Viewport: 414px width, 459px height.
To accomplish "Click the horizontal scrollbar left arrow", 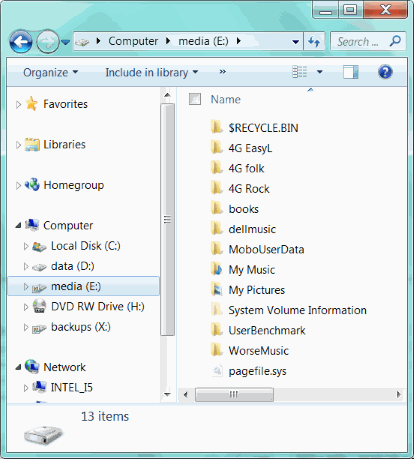I will point(186,395).
